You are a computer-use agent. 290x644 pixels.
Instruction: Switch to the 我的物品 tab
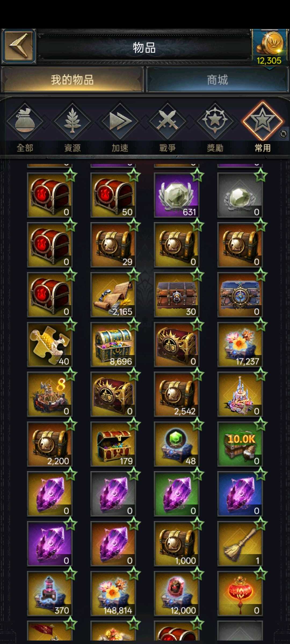[x=72, y=80]
